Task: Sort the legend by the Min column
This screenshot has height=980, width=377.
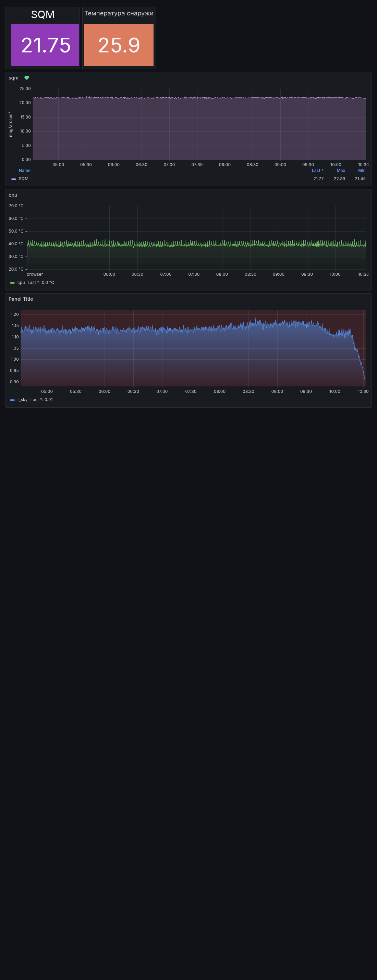Action: [361, 171]
